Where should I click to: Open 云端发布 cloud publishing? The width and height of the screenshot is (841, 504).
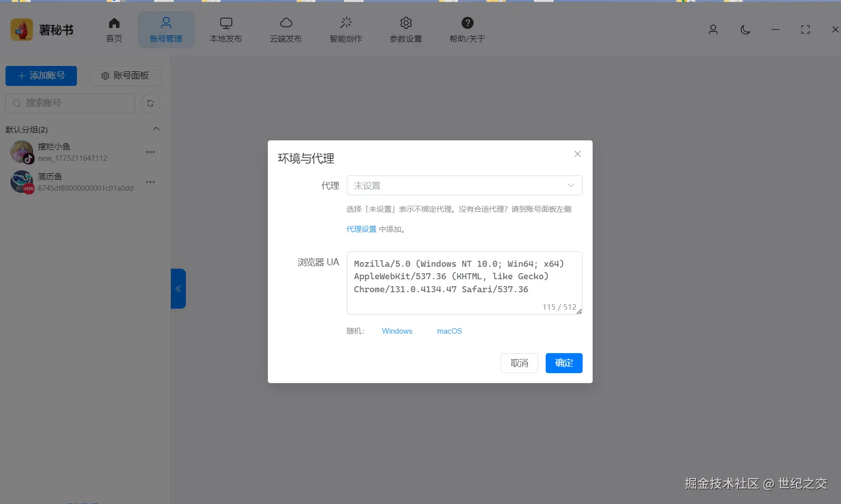click(x=285, y=29)
